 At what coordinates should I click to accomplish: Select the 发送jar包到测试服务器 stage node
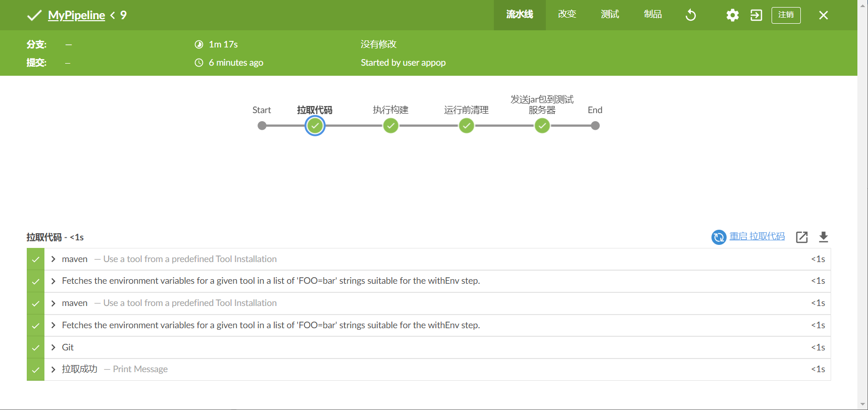[542, 126]
